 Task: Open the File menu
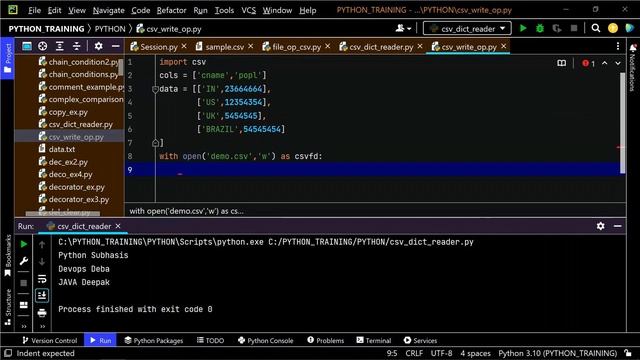click(x=34, y=10)
